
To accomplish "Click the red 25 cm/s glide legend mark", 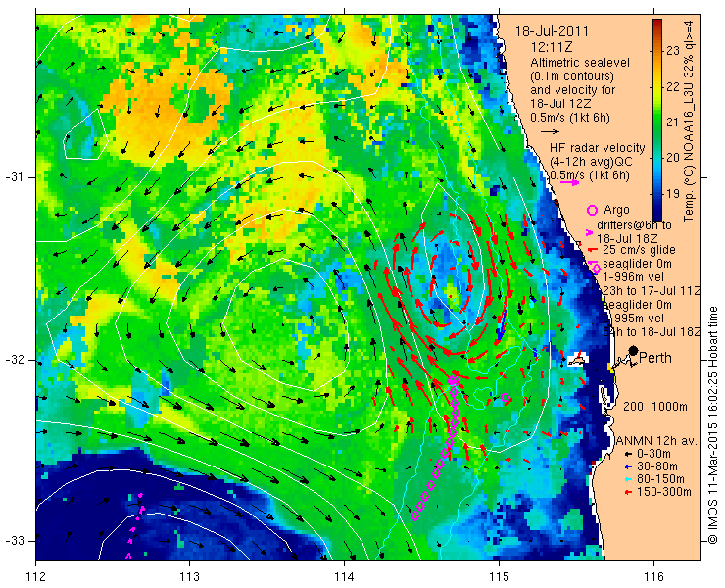I will [593, 250].
